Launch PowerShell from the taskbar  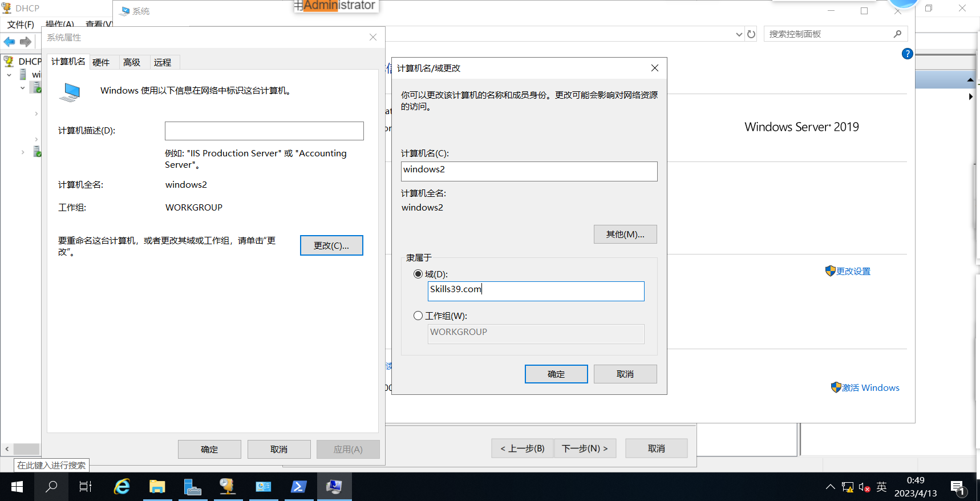(299, 487)
